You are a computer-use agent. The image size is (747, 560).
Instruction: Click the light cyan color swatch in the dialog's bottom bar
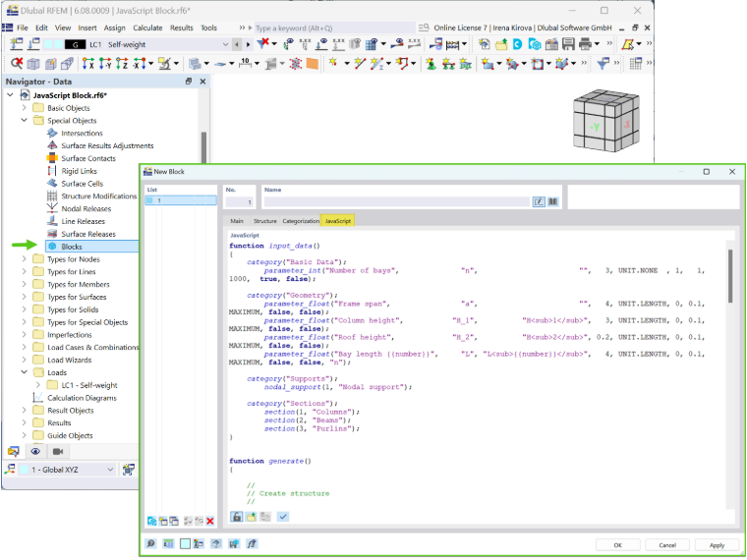click(x=185, y=544)
